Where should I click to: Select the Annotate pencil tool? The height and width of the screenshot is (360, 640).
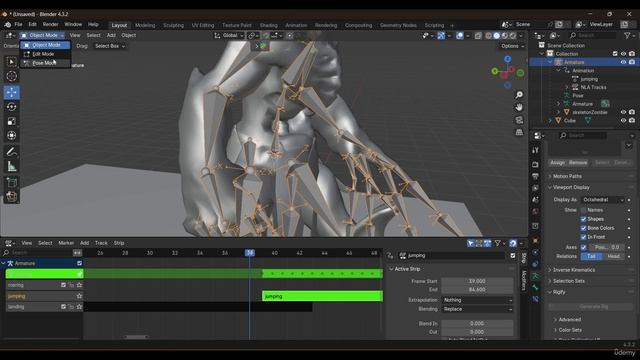click(x=11, y=152)
